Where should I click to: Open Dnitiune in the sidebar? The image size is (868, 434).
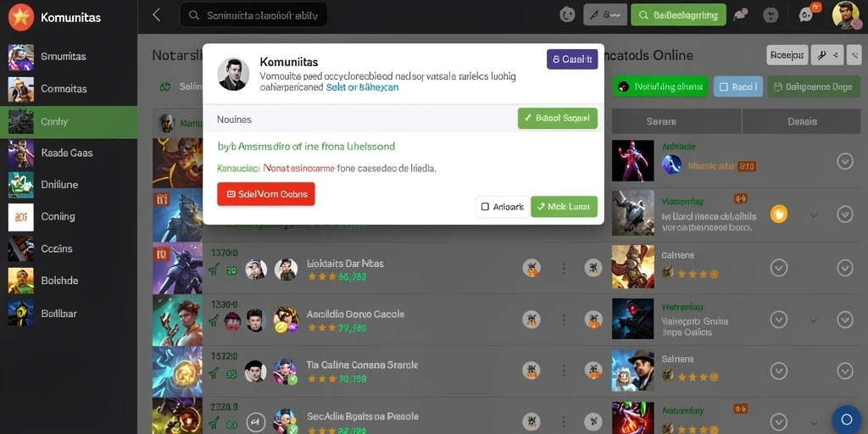[x=69, y=185]
